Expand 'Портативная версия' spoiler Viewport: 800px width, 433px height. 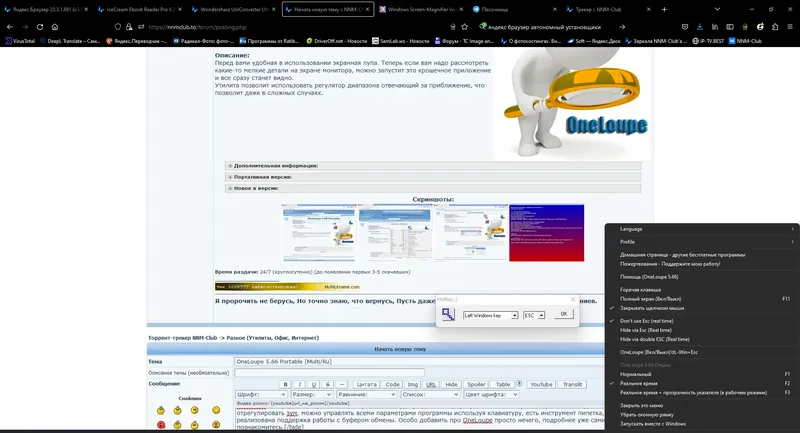[x=433, y=177]
